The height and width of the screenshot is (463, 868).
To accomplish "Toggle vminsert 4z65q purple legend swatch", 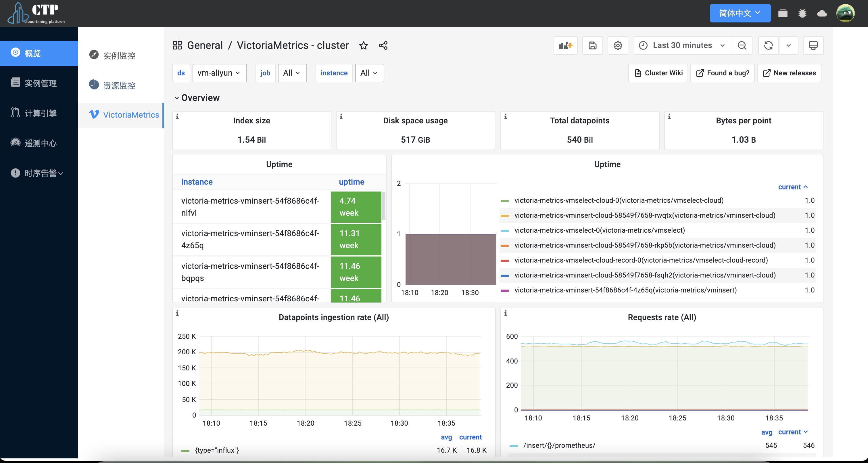I will click(x=504, y=291).
